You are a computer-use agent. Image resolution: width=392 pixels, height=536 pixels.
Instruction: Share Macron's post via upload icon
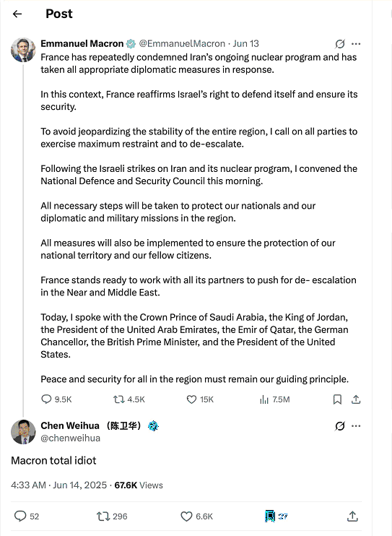[356, 399]
